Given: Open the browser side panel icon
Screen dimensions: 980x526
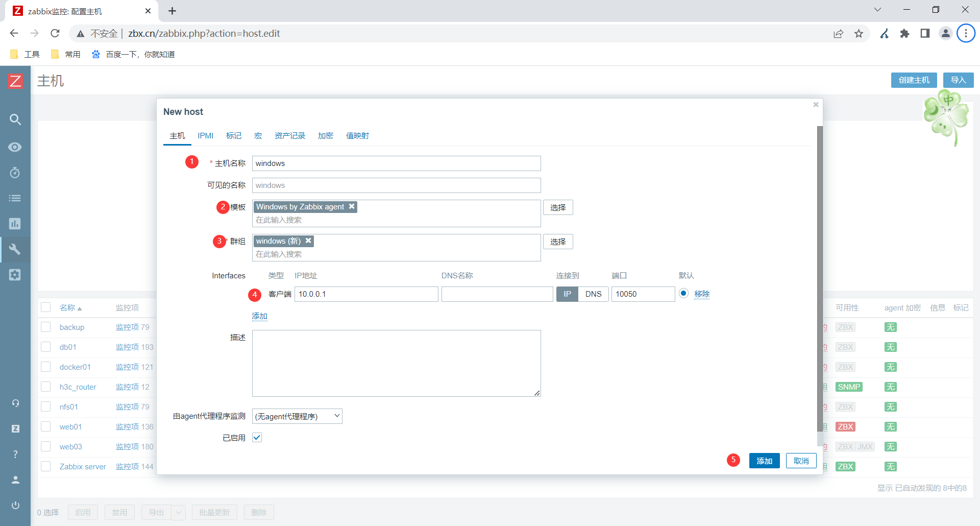Looking at the screenshot, I should click(x=925, y=34).
